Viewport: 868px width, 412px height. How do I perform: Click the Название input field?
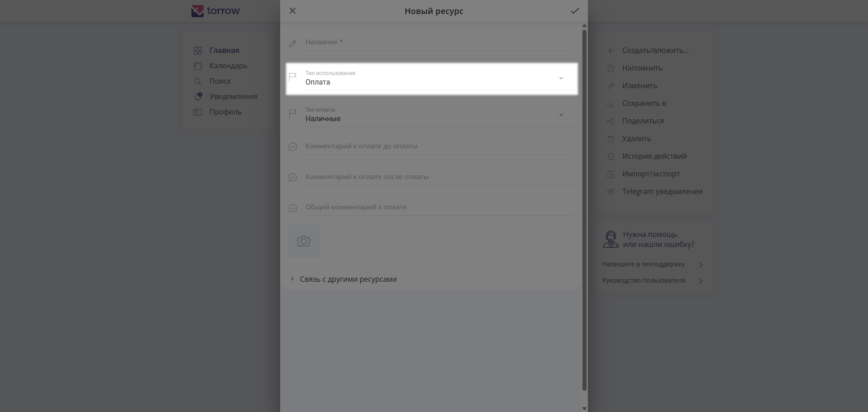pyautogui.click(x=439, y=42)
